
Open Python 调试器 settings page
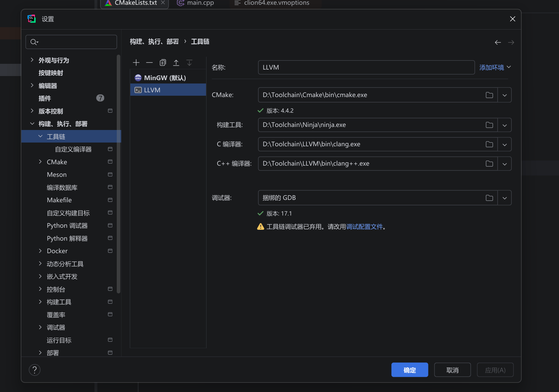(67, 226)
